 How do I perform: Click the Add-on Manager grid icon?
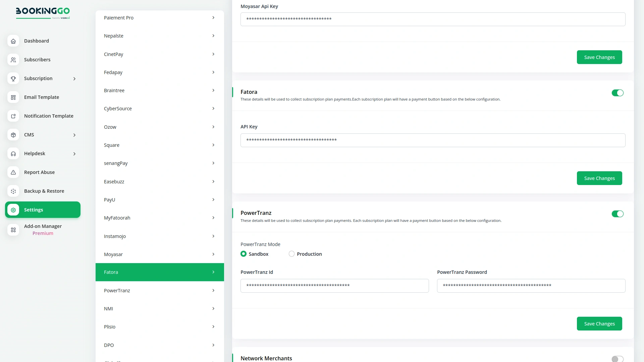tap(13, 230)
